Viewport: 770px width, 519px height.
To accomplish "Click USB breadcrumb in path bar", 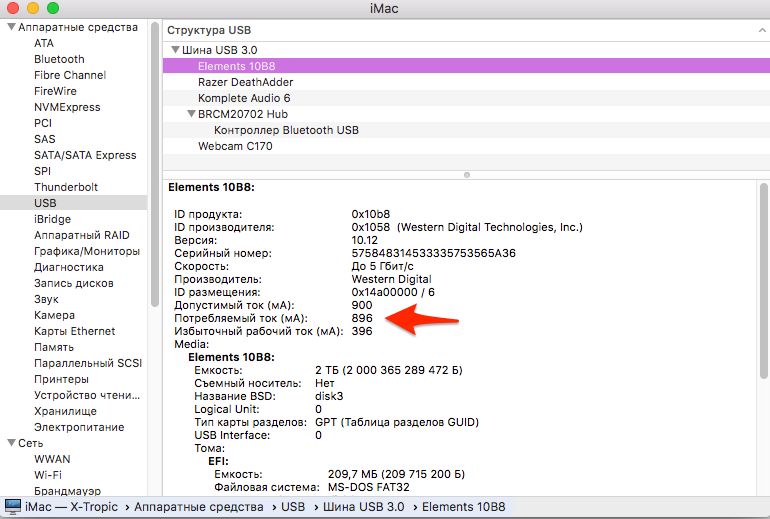I will 293,507.
